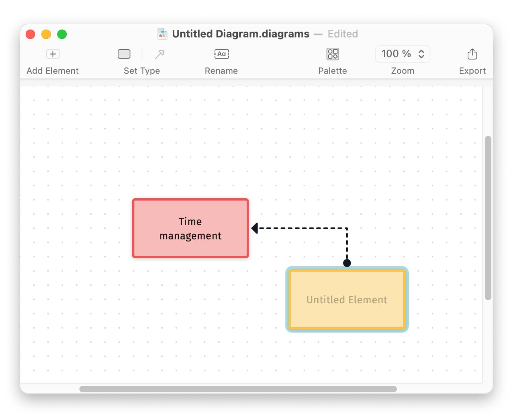Image resolution: width=513 pixels, height=420 pixels.
Task: Click the connector arrowhead at Time management
Action: (255, 228)
